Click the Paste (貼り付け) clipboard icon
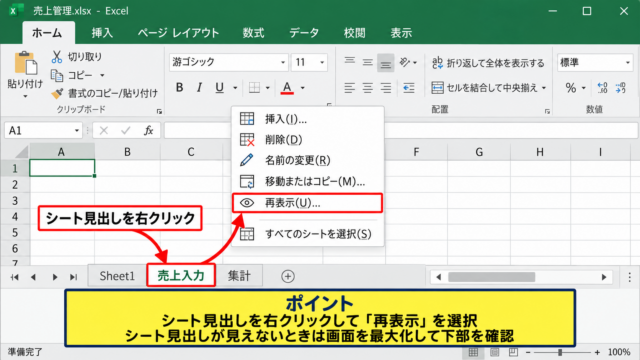Viewport: 640px width, 360px height. [x=25, y=63]
